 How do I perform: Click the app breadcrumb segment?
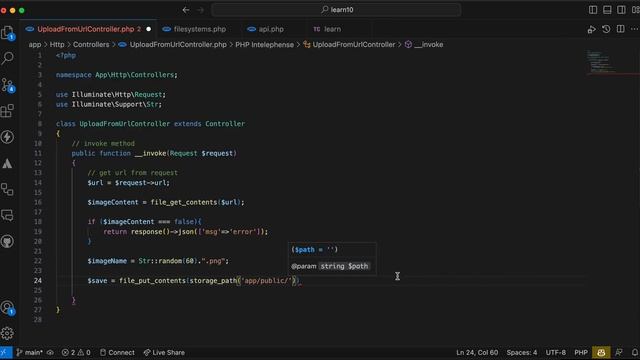35,44
